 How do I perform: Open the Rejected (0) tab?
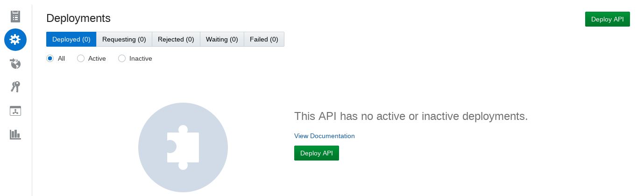176,39
